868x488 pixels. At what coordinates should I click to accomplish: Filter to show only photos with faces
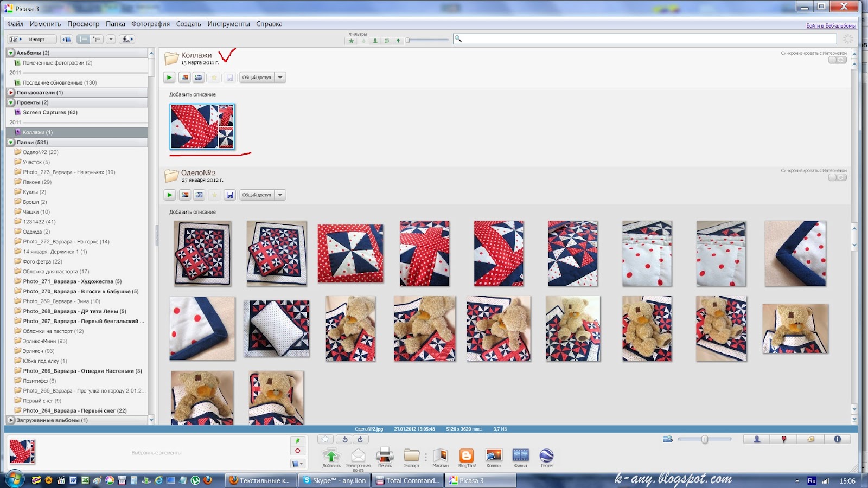tap(375, 41)
